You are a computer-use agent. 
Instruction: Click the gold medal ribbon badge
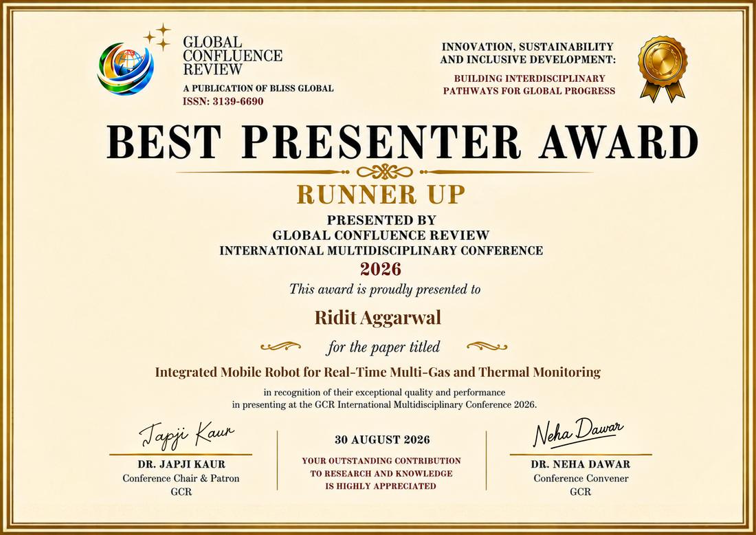tap(663, 68)
